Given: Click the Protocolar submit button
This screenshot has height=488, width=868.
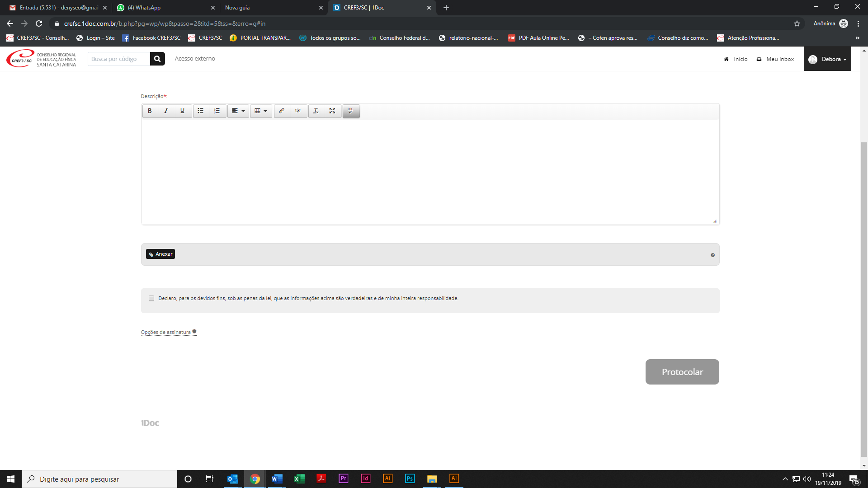Looking at the screenshot, I should coord(682,372).
